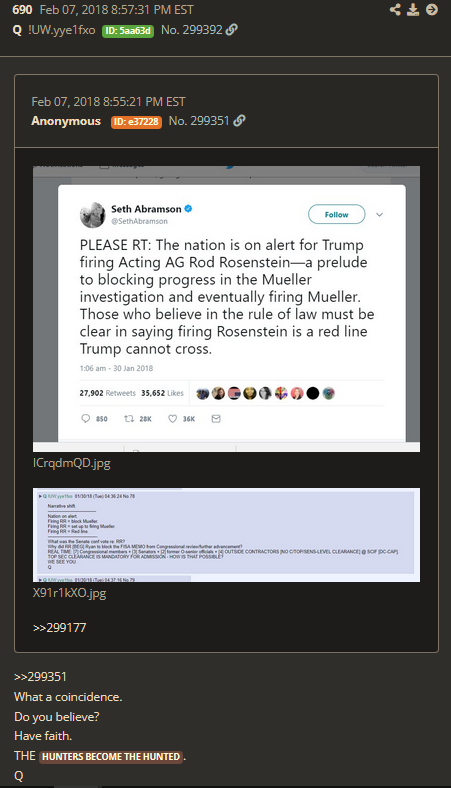Click the envelope message icon on the tweet
The width and height of the screenshot is (451, 788).
216,419
